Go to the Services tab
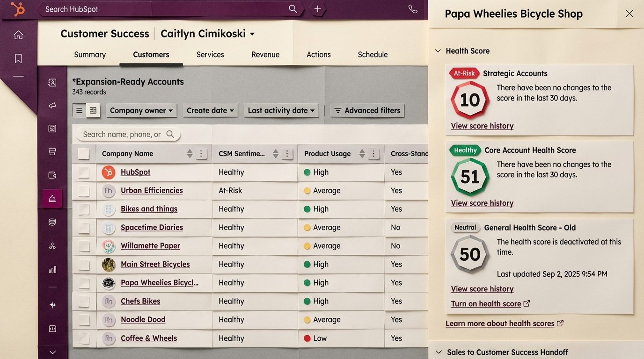Screen dimensions: 644x359 click(210, 55)
